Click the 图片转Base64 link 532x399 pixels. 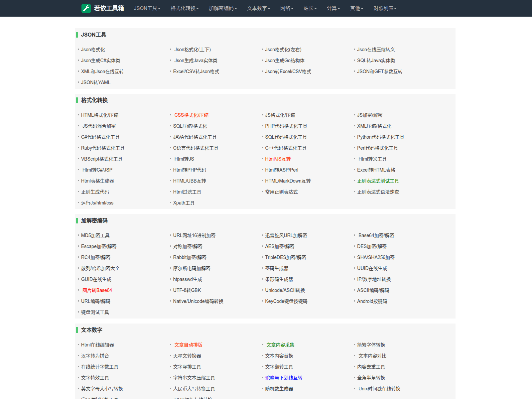(97, 290)
